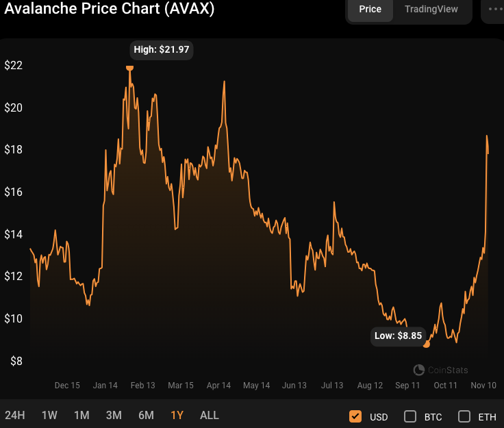
Task: Switch to the 1W time range
Action: [x=49, y=415]
